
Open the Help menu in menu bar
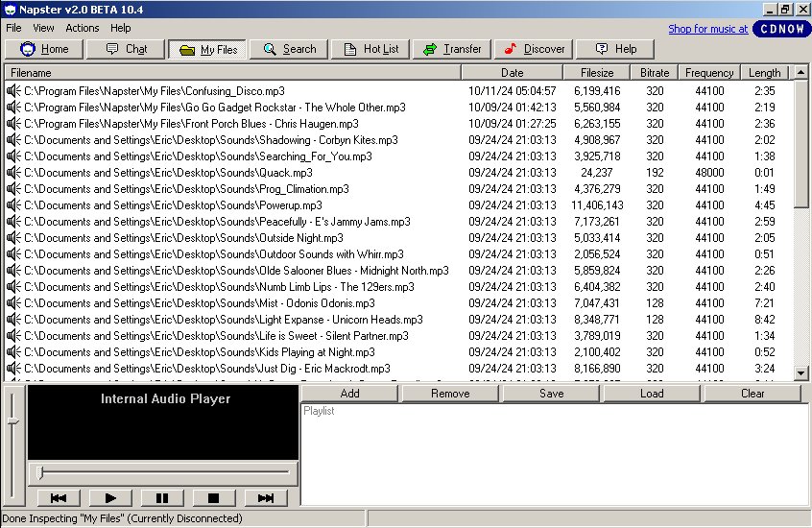(120, 28)
